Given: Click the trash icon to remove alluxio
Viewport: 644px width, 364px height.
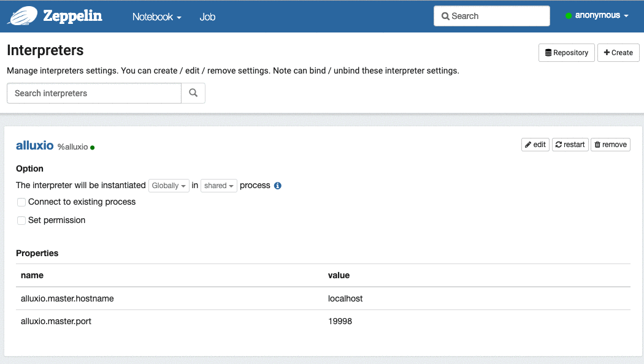Looking at the screenshot, I should click(x=598, y=144).
